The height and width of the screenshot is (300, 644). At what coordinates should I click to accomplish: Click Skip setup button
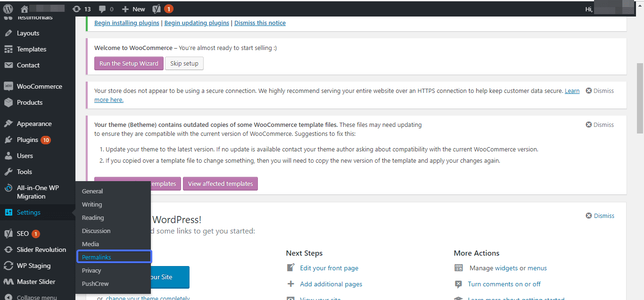(184, 63)
